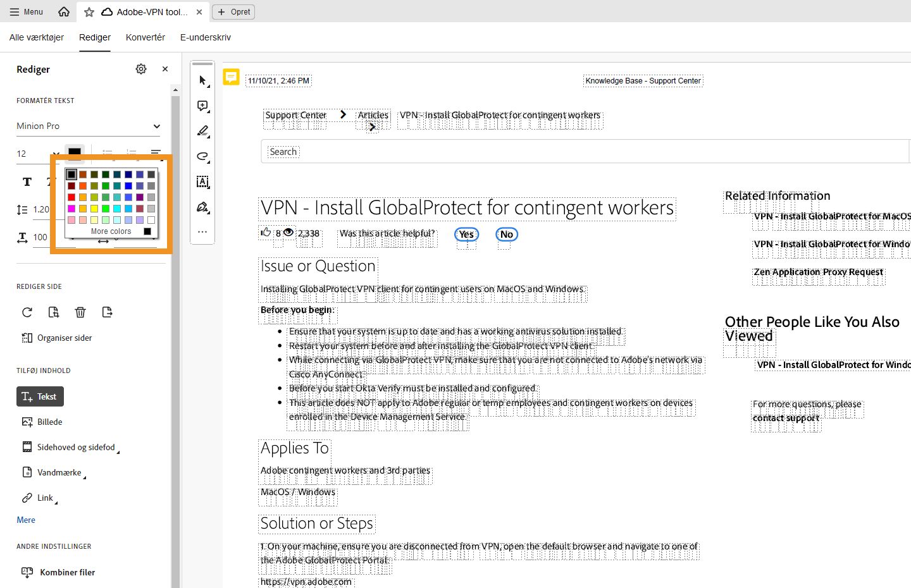The width and height of the screenshot is (911, 588).
Task: Select the arrow selection tool
Action: [202, 80]
